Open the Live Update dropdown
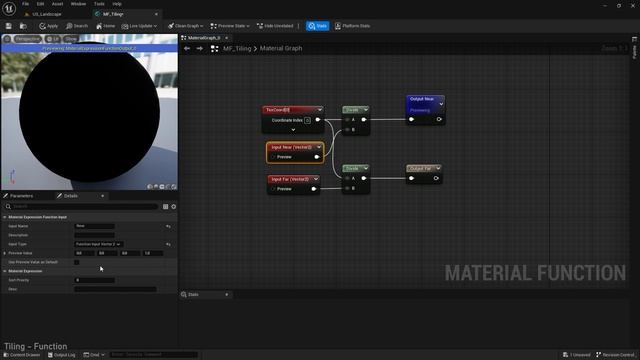640x360 pixels. point(139,26)
